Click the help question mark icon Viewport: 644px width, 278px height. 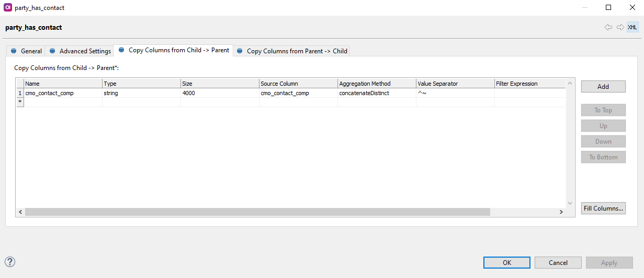[10, 262]
